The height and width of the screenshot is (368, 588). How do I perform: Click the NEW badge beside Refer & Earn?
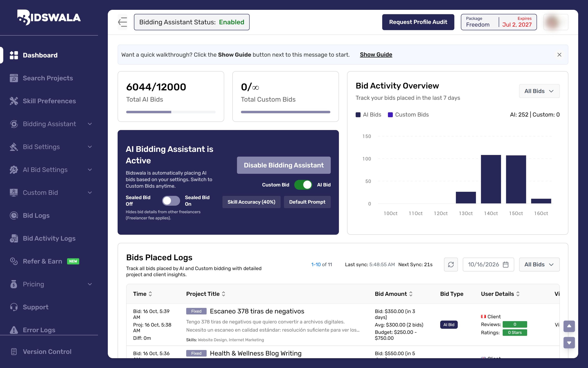coord(73,261)
